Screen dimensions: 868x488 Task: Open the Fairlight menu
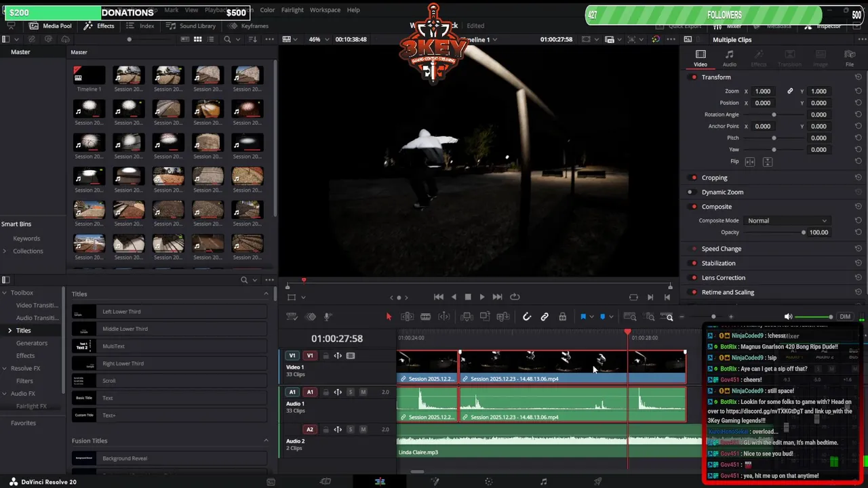[292, 10]
